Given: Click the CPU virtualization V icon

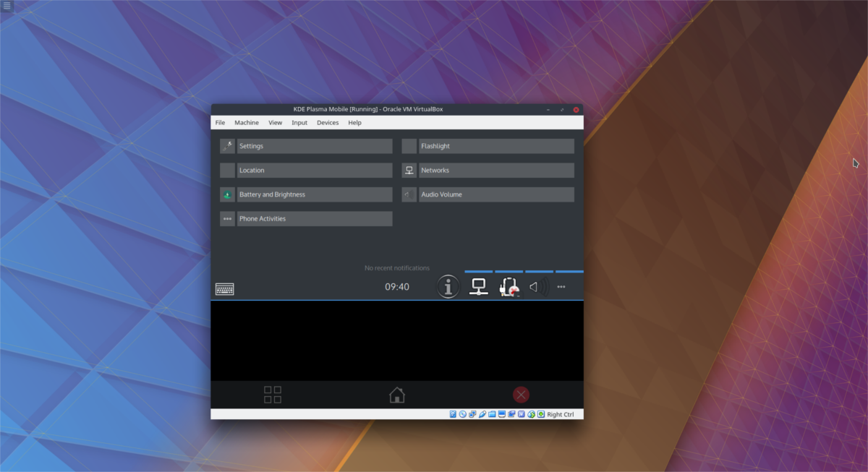Looking at the screenshot, I should tap(522, 414).
